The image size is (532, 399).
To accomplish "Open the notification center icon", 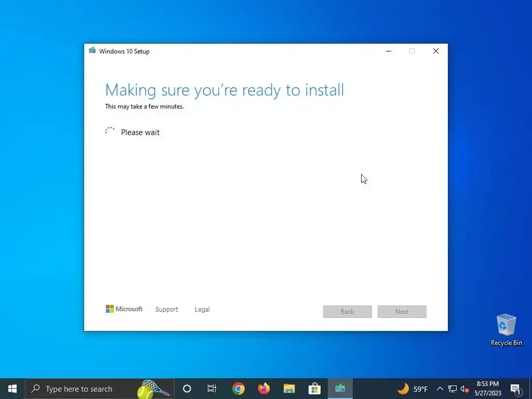I will tap(515, 389).
